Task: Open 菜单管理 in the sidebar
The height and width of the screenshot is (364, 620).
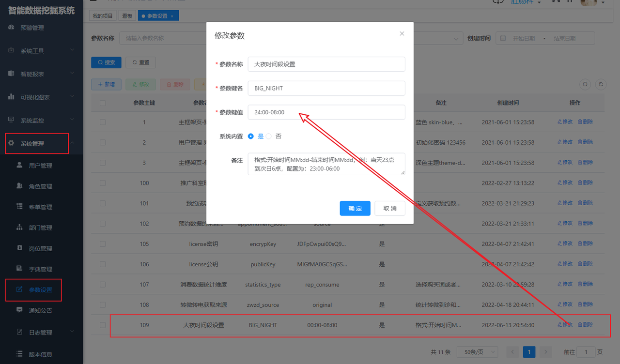Action: click(x=41, y=207)
